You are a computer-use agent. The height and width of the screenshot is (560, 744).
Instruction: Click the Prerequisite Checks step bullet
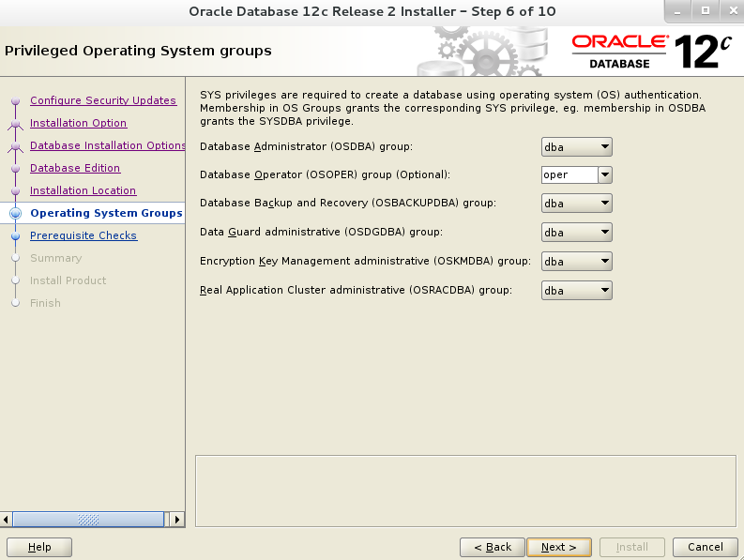click(x=16, y=235)
